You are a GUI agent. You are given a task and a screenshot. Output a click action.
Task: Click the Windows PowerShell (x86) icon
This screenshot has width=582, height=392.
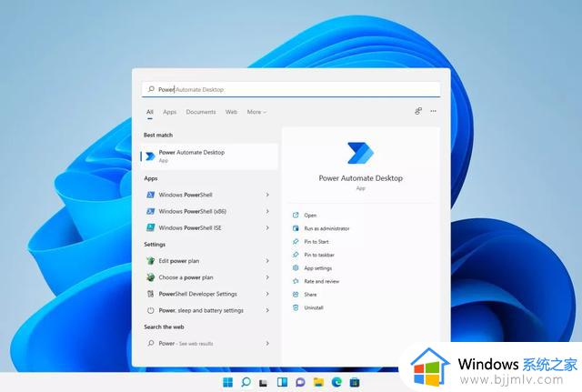[150, 211]
